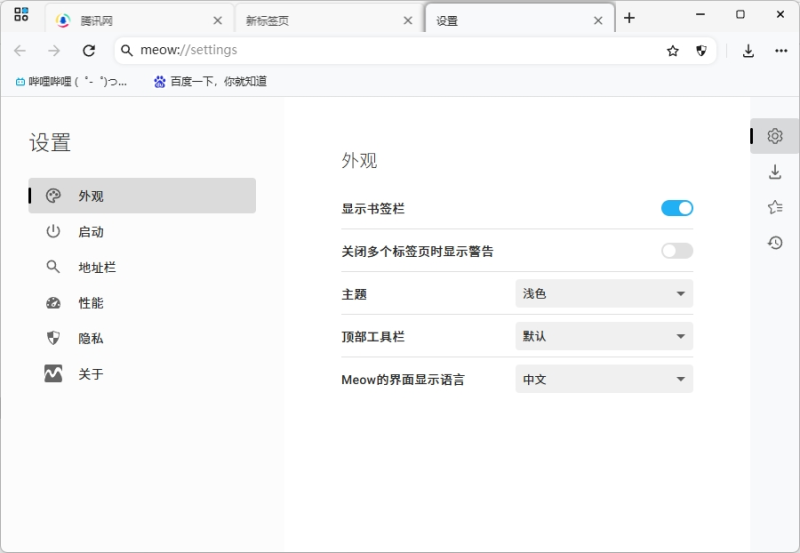Open history in the right side panel
The height and width of the screenshot is (553, 800).
[774, 242]
